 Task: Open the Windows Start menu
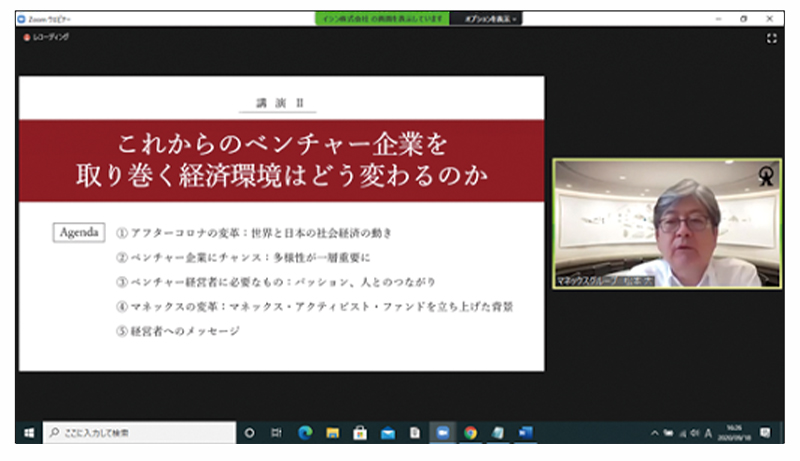tap(28, 433)
